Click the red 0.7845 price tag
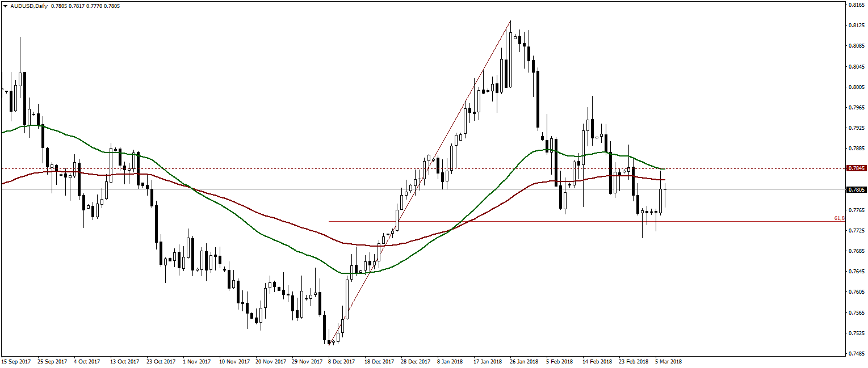The width and height of the screenshot is (868, 368). 856,168
